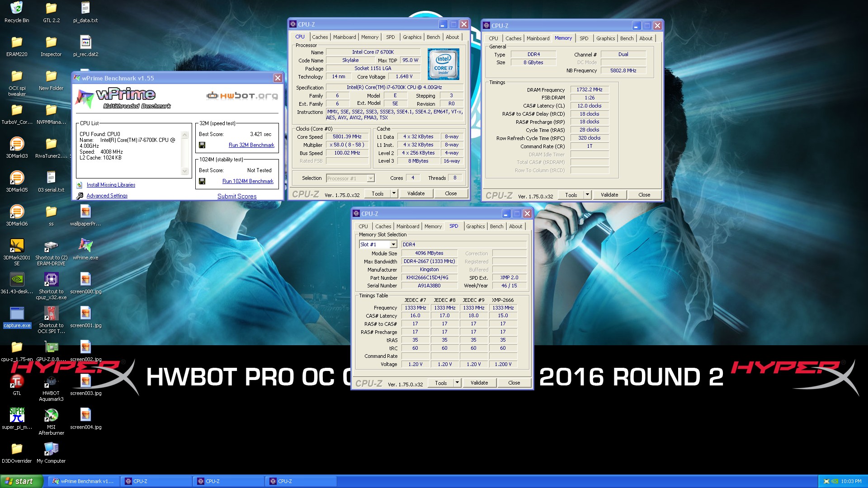Click the save icon beside Run 1024M Benchmark
The image size is (868, 488).
(x=202, y=181)
